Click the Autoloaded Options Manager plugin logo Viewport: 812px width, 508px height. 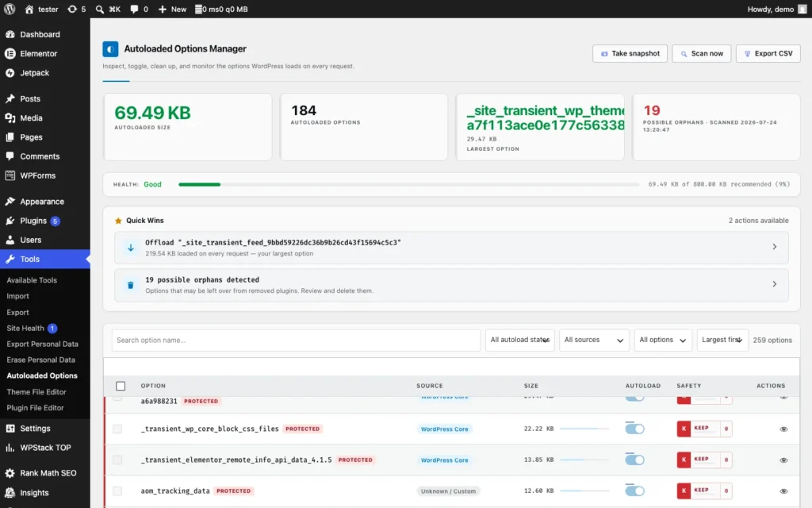coord(110,48)
